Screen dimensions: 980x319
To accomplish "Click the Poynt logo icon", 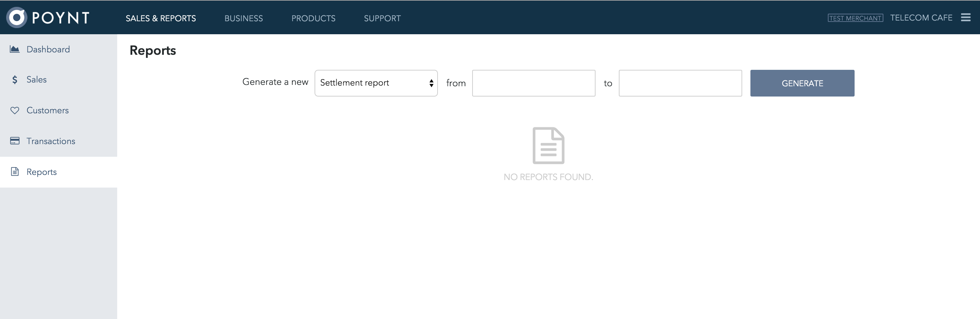I will (17, 17).
